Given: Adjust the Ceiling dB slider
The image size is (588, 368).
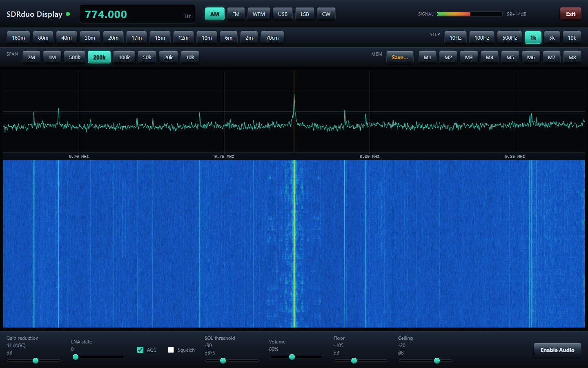Looking at the screenshot, I should pos(425,361).
